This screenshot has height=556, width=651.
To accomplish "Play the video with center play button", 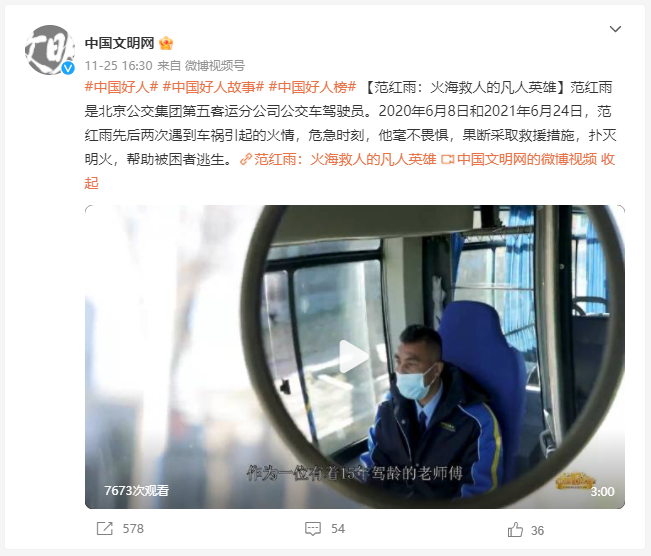I will click(354, 357).
